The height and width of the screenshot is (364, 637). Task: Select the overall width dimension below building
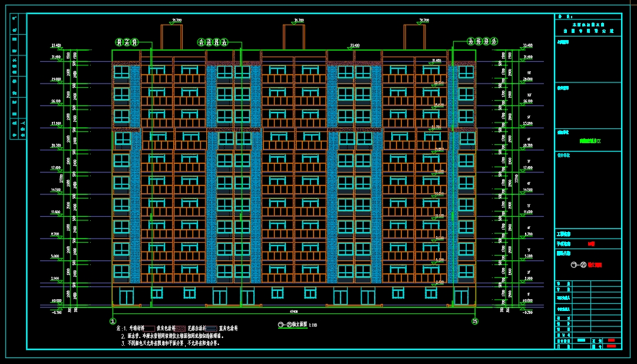tap(293, 311)
